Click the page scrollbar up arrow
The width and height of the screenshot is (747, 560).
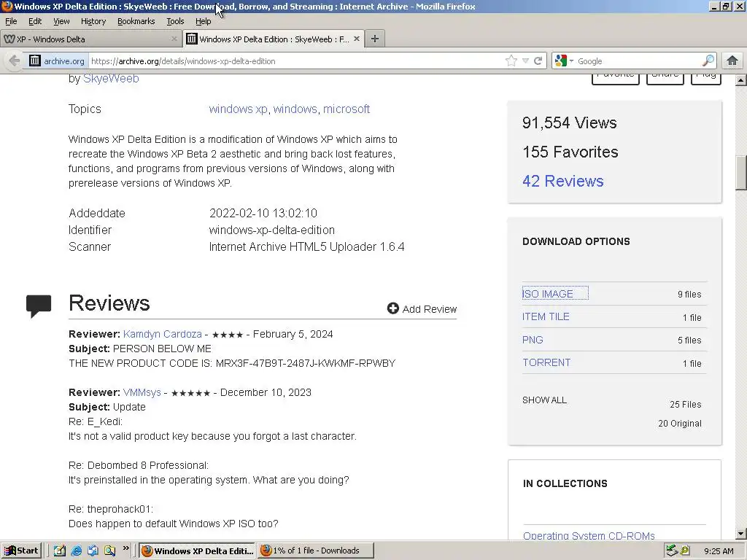(x=741, y=80)
